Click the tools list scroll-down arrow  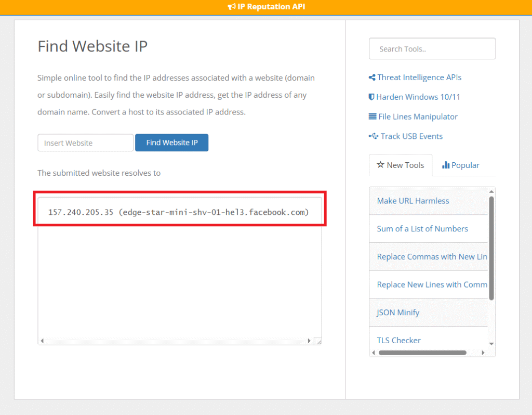tap(491, 344)
